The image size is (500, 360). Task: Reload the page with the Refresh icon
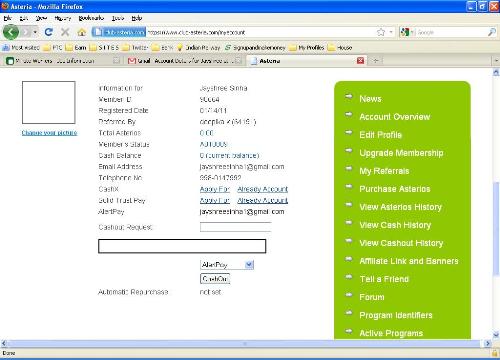[x=49, y=32]
